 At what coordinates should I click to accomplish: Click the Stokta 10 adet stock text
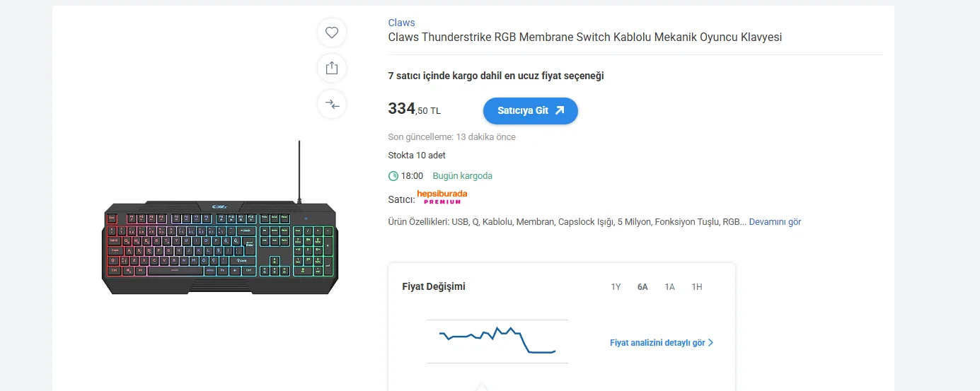417,156
